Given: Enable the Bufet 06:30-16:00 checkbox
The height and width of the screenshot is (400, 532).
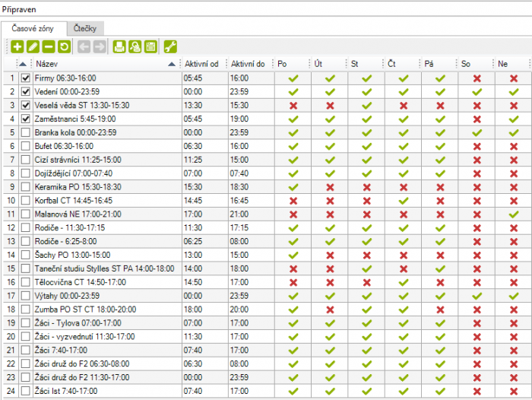Looking at the screenshot, I should [x=26, y=145].
